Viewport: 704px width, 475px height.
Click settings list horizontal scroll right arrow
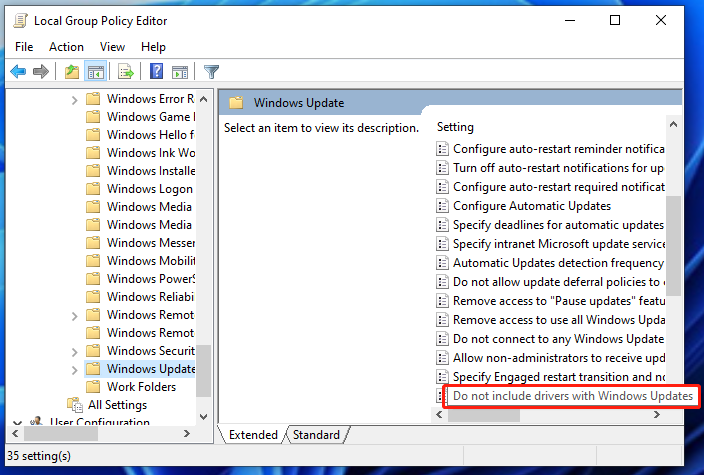[657, 415]
